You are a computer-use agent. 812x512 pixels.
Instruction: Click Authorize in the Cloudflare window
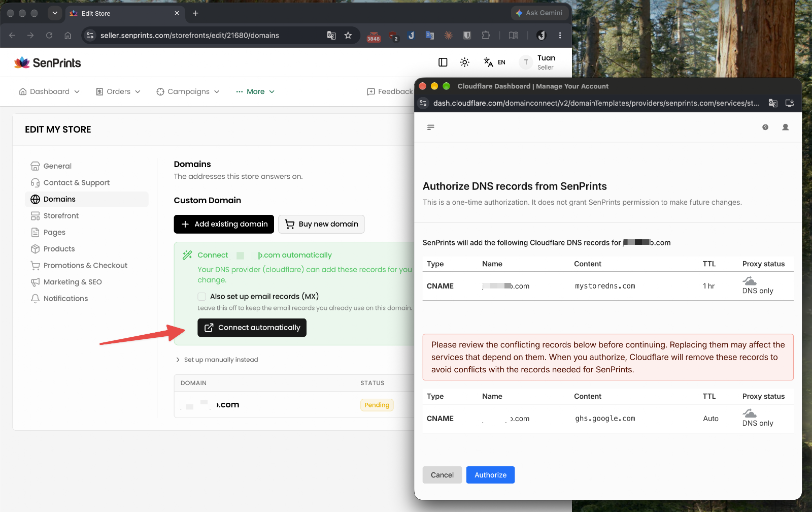point(490,475)
